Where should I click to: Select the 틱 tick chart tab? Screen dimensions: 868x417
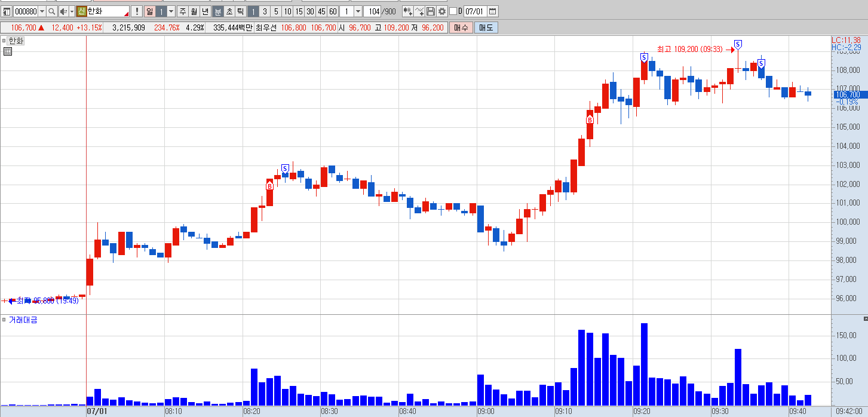[240, 11]
